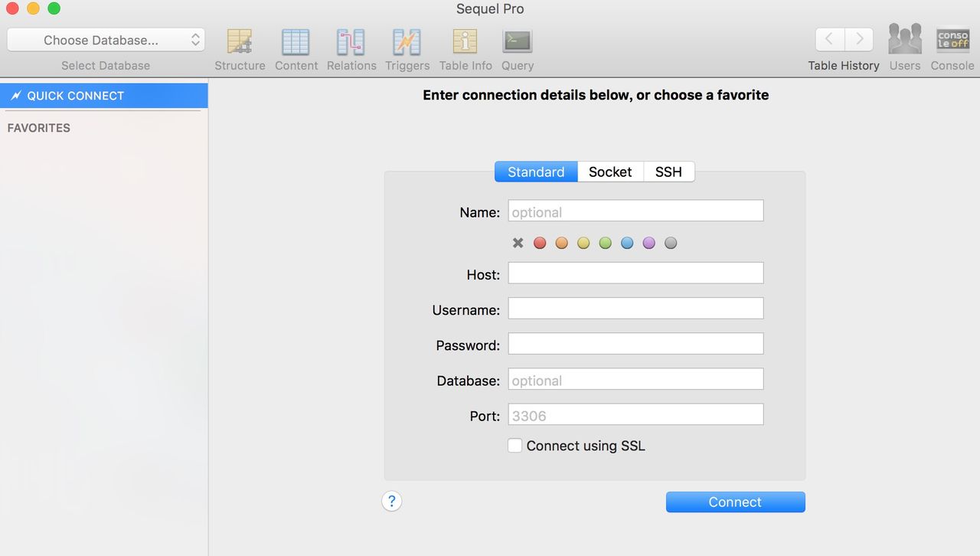Clear the color label with X

click(x=518, y=244)
